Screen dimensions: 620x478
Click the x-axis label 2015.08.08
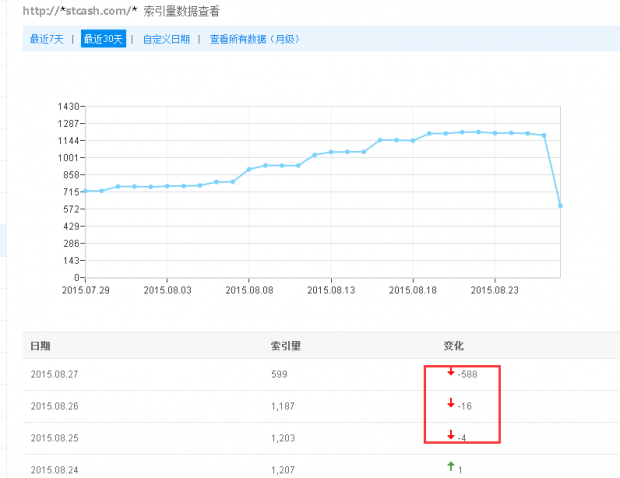click(x=249, y=290)
